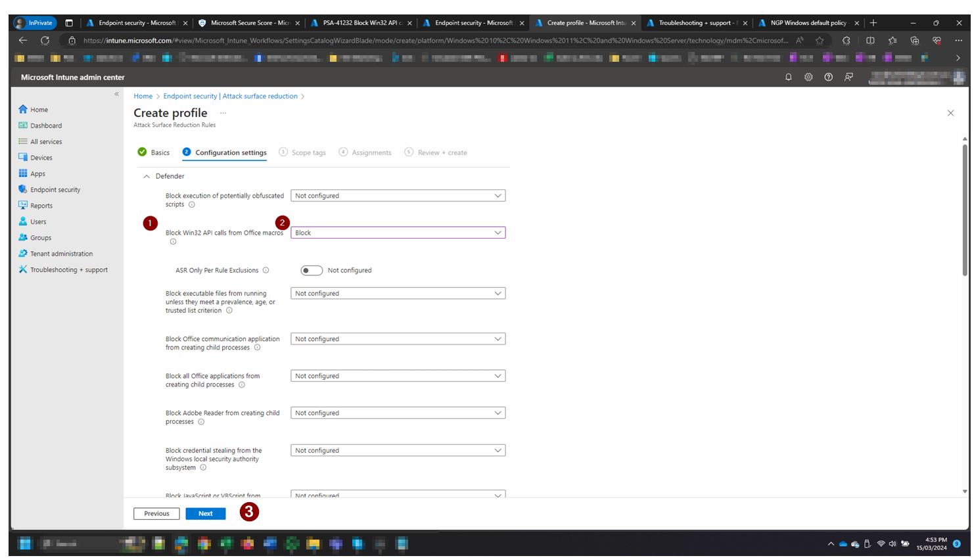Show hidden system tray icons
974x560 pixels.
click(x=831, y=544)
